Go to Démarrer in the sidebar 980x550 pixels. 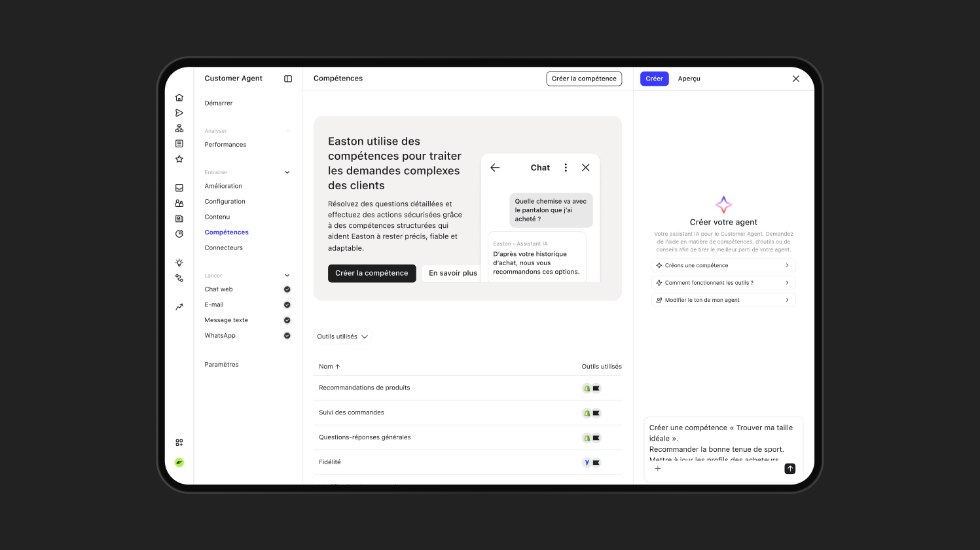[219, 103]
